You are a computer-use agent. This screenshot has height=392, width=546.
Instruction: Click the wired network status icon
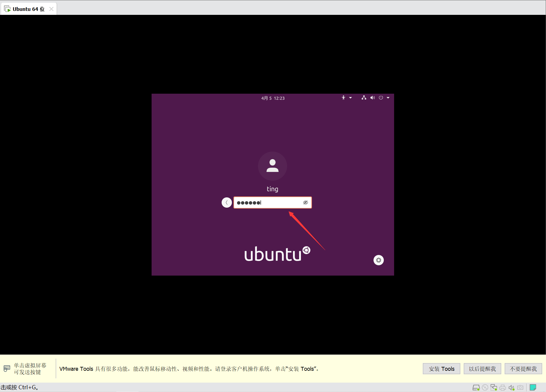point(364,98)
